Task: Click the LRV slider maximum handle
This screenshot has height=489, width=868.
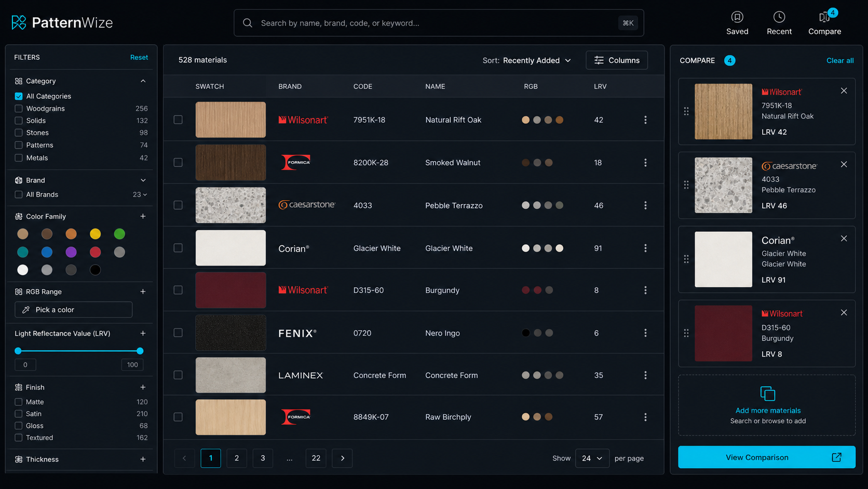Action: pyautogui.click(x=140, y=351)
